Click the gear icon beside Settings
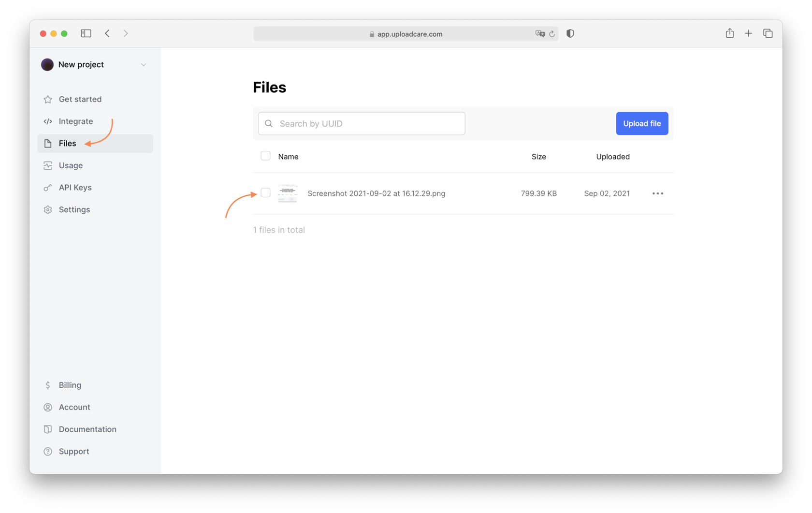The width and height of the screenshot is (812, 513). 48,209
